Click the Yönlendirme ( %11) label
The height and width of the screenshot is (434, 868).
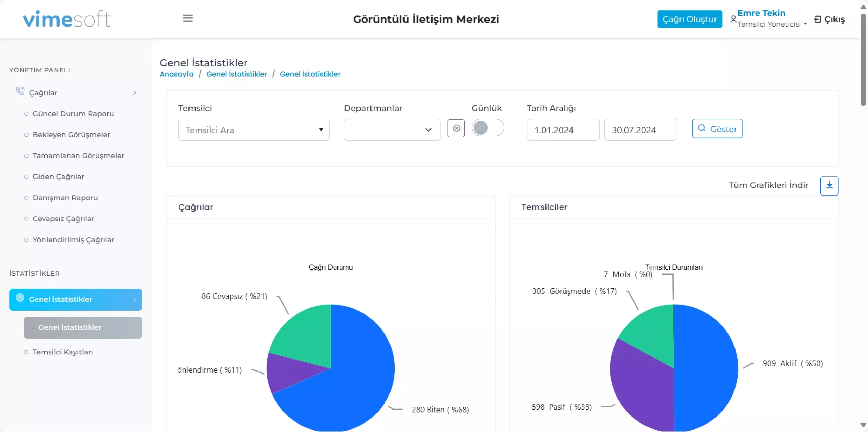[210, 370]
